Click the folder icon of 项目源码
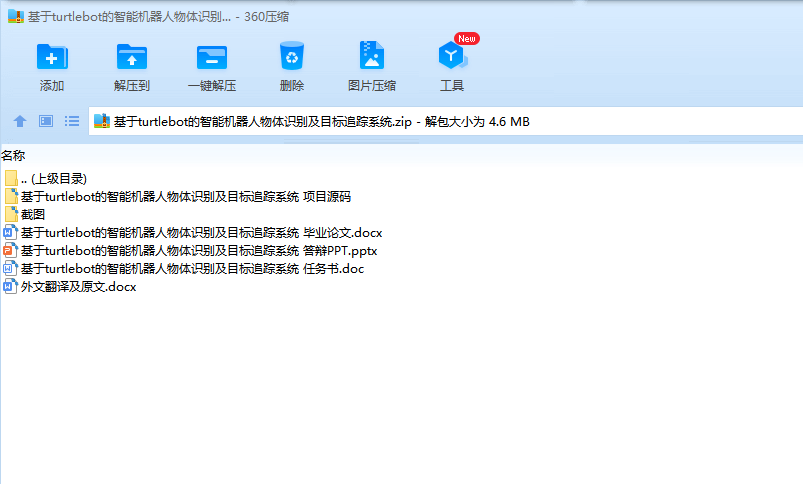This screenshot has width=803, height=484. (x=11, y=197)
